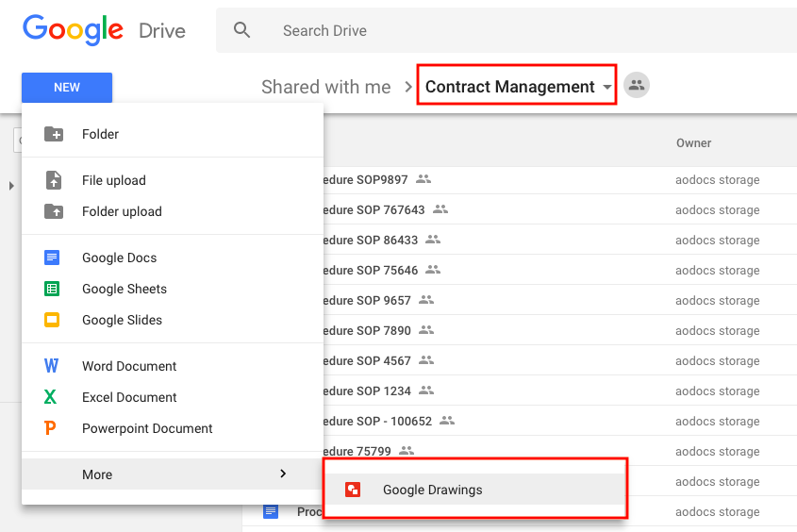
Task: Open the SOP 4567 file row
Action: coord(560,360)
